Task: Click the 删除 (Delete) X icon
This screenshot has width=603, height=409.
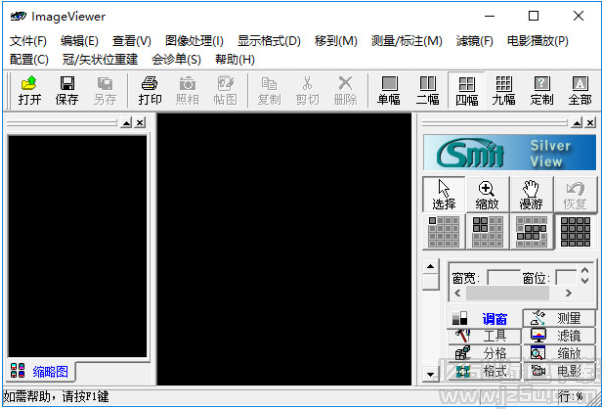Action: [x=345, y=91]
